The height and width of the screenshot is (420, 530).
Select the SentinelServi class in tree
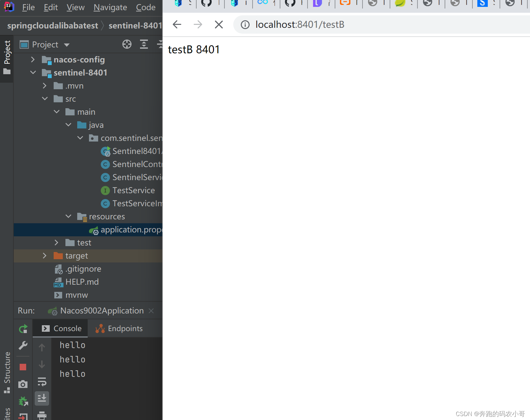pos(131,177)
